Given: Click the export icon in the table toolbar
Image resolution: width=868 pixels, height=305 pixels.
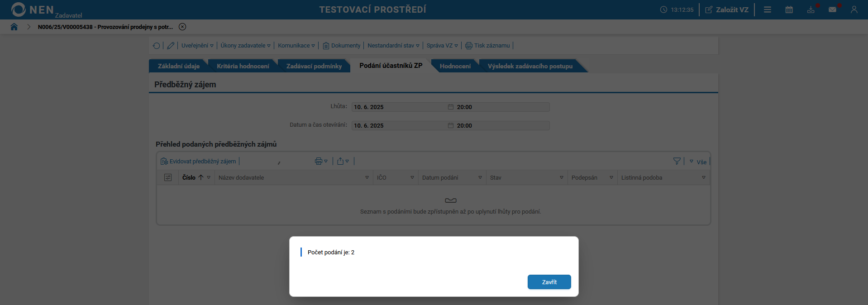Looking at the screenshot, I should point(340,161).
